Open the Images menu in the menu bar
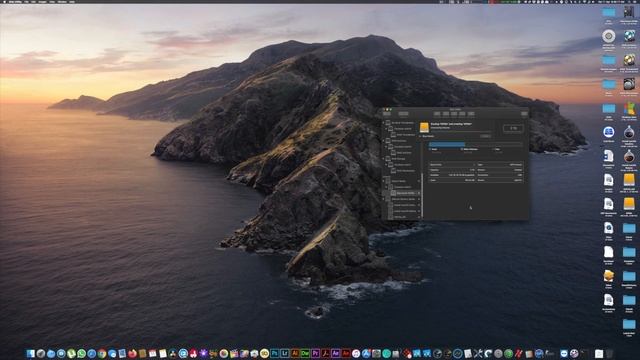The image size is (640, 360). (x=42, y=2)
